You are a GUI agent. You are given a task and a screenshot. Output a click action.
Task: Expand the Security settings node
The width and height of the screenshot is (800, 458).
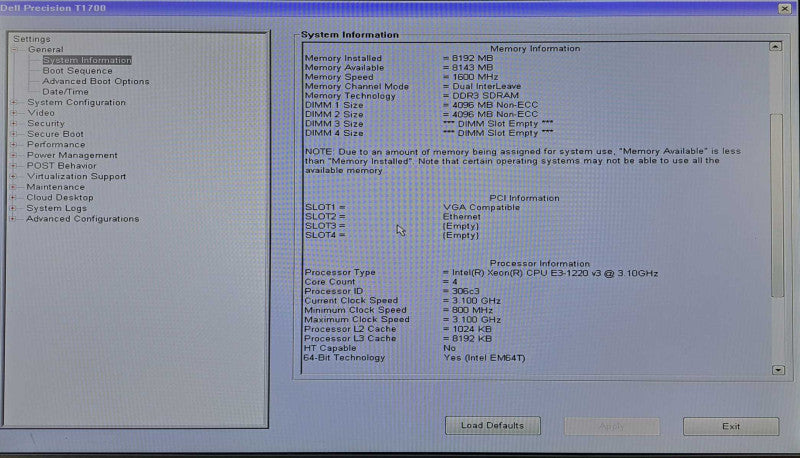click(x=14, y=123)
